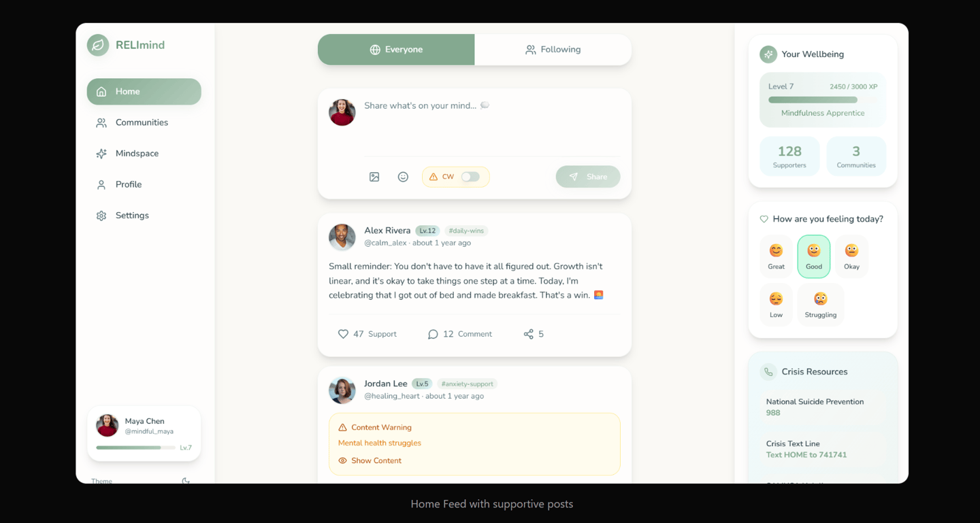The width and height of the screenshot is (980, 523).
Task: Select the Struggling mood option
Action: [x=821, y=305]
